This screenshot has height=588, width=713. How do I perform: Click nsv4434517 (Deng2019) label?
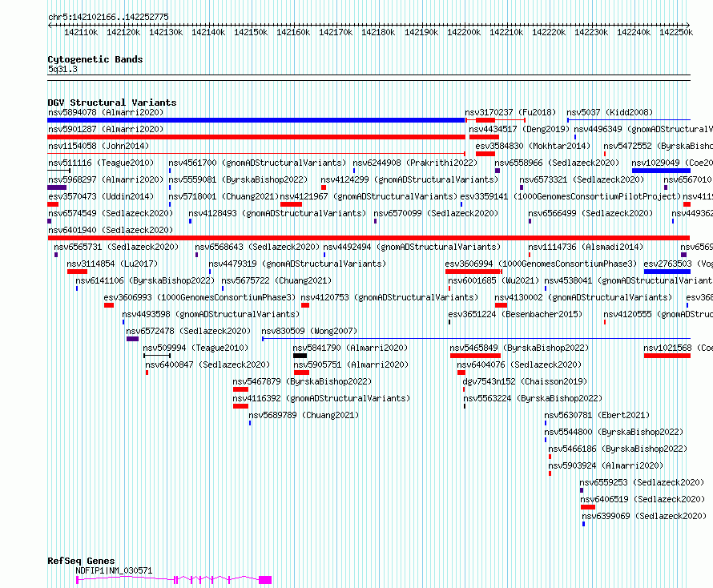519,129
